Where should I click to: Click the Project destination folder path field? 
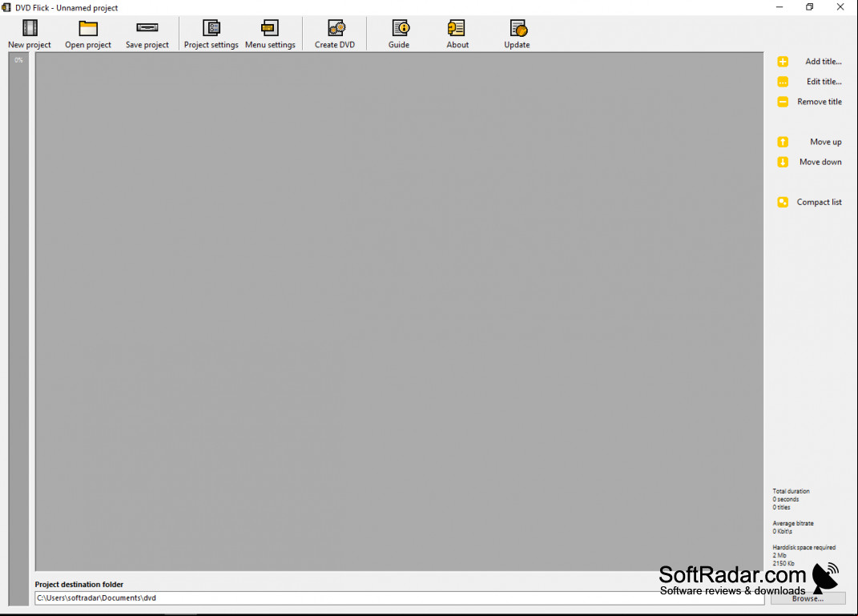tap(400, 598)
